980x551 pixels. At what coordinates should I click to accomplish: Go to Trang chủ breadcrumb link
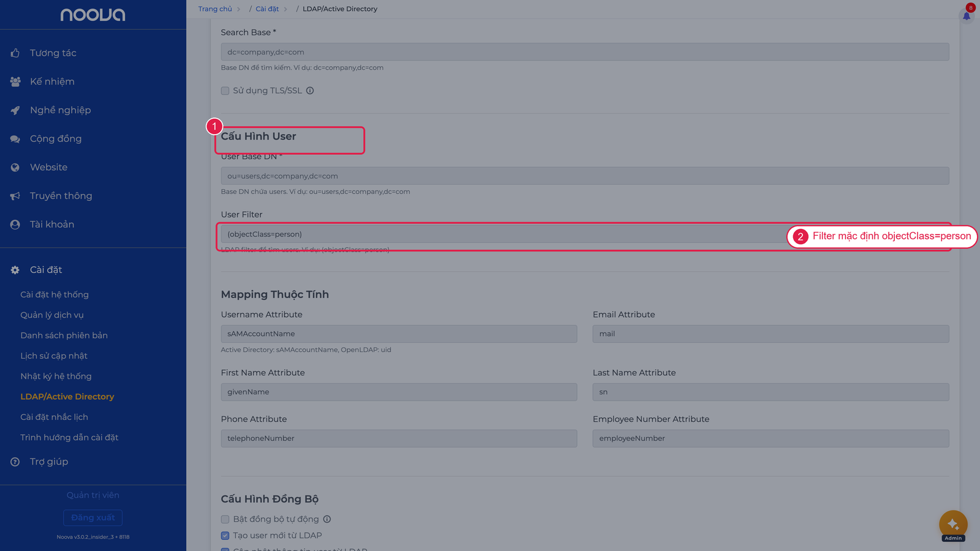[x=215, y=9]
